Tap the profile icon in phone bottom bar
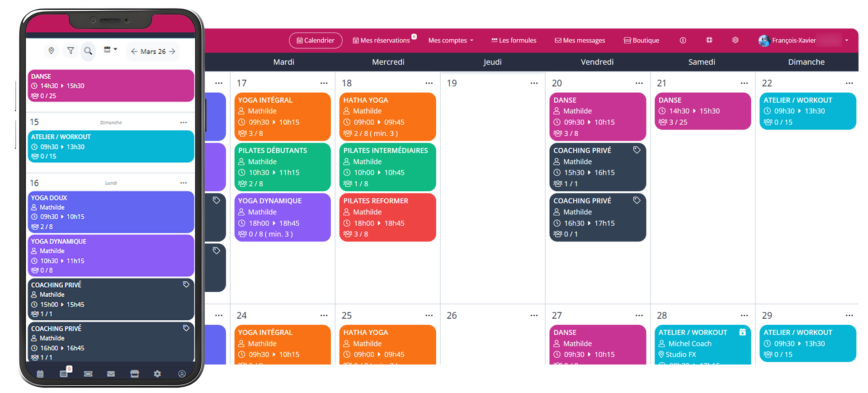The height and width of the screenshot is (393, 868). pos(182,374)
